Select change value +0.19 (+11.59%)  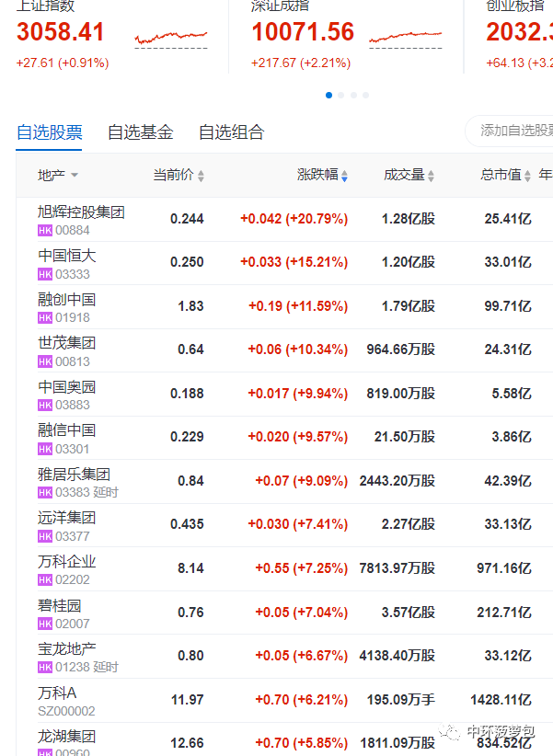click(x=298, y=306)
